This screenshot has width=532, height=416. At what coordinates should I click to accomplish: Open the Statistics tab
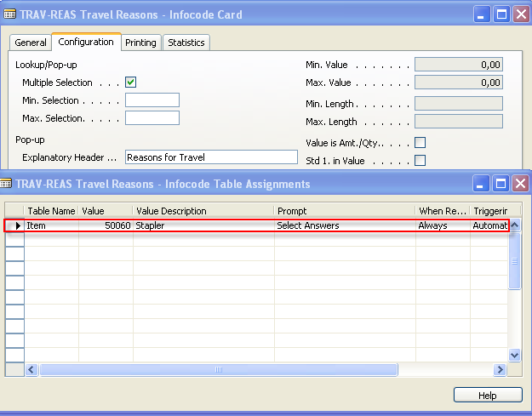tap(186, 43)
